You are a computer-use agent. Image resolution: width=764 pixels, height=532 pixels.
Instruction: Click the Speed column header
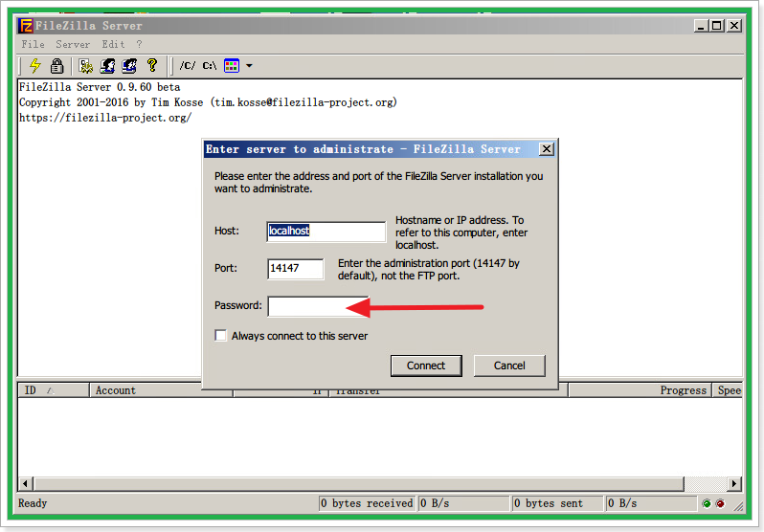(x=728, y=390)
